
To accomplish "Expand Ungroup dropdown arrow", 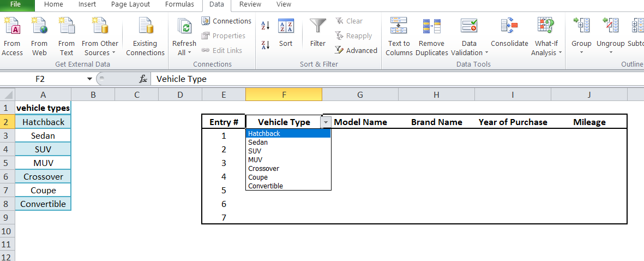I will [610, 52].
